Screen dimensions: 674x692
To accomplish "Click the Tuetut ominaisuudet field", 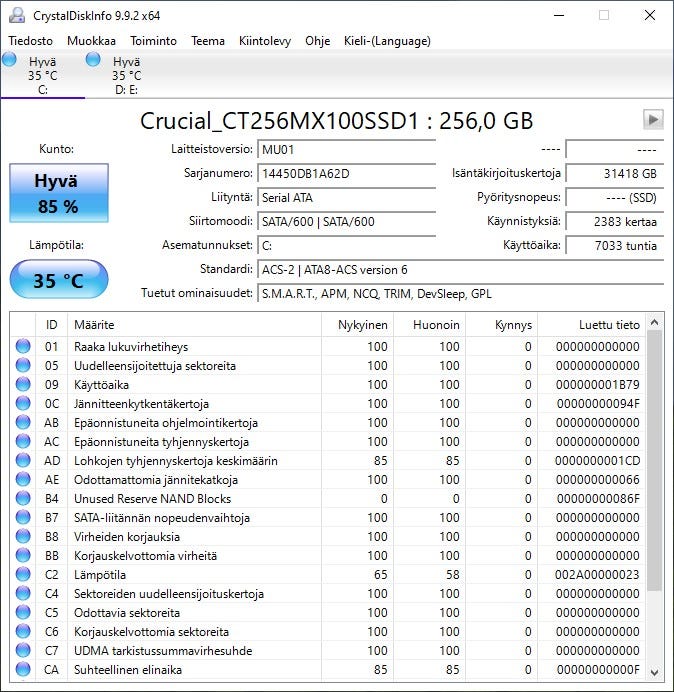I will tap(460, 293).
